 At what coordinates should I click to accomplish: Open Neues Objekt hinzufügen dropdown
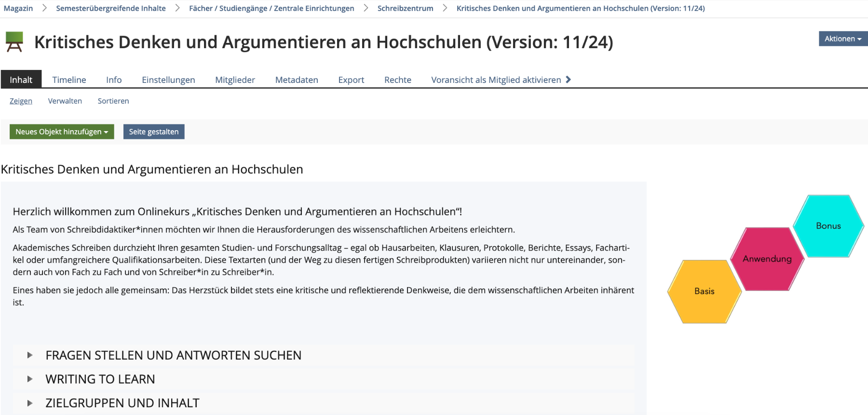pos(62,132)
